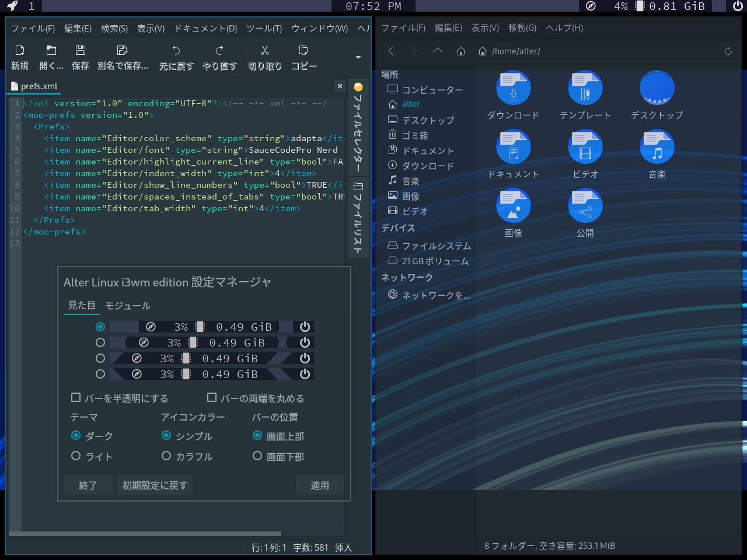Switch to the モジュール tab
The image size is (747, 560).
point(128,306)
